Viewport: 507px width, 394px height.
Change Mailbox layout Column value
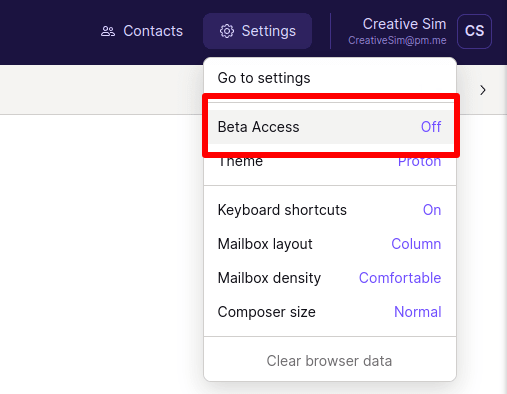click(416, 244)
